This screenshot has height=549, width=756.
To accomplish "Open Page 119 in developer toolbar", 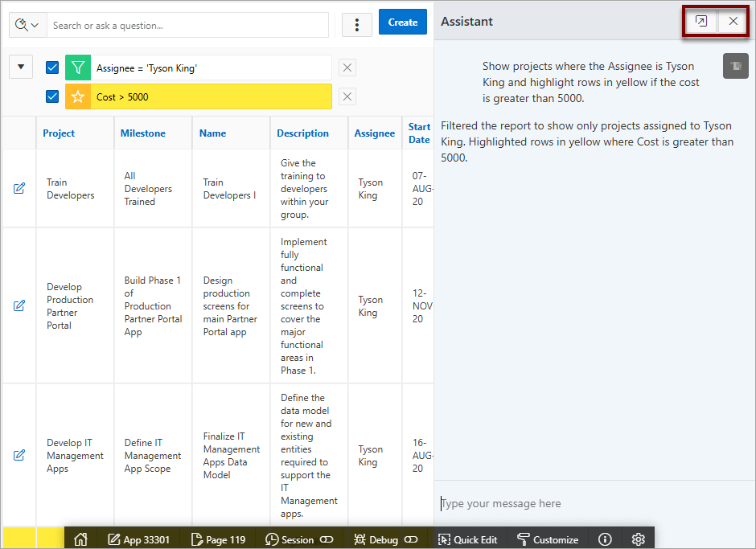I will 219,539.
